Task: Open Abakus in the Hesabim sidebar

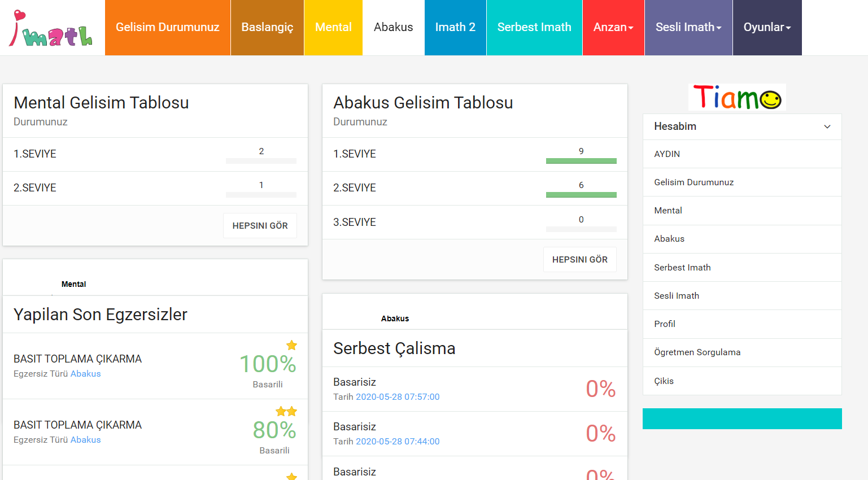Action: [742, 239]
